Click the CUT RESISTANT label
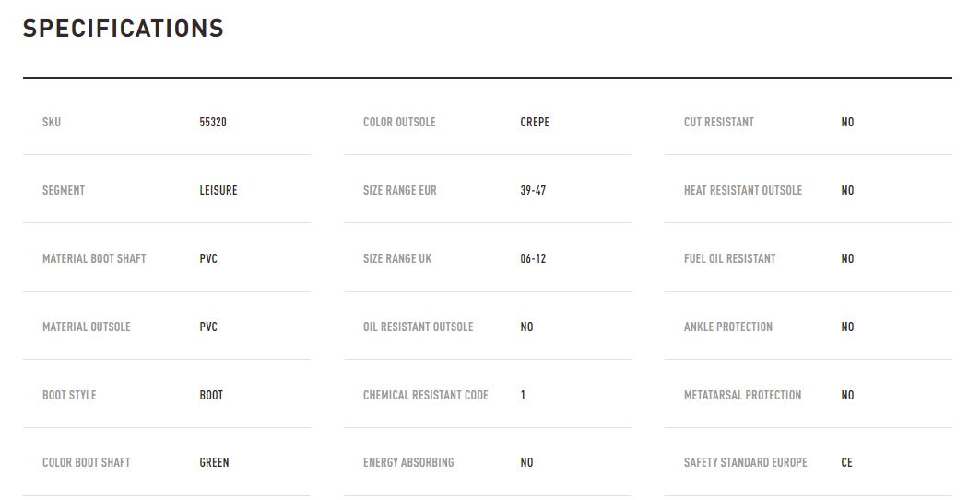980x500 pixels. [x=719, y=122]
